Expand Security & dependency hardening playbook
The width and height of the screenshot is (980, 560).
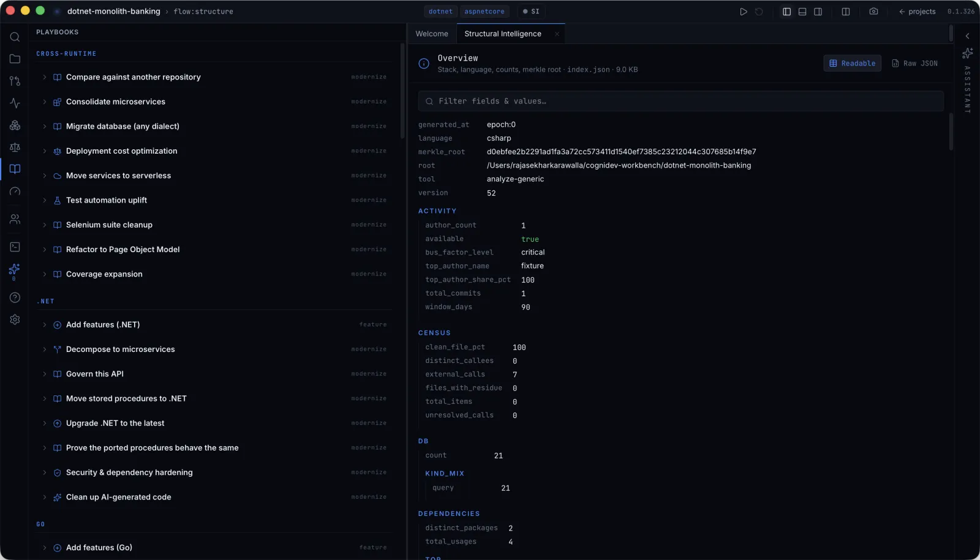[x=214, y=472]
